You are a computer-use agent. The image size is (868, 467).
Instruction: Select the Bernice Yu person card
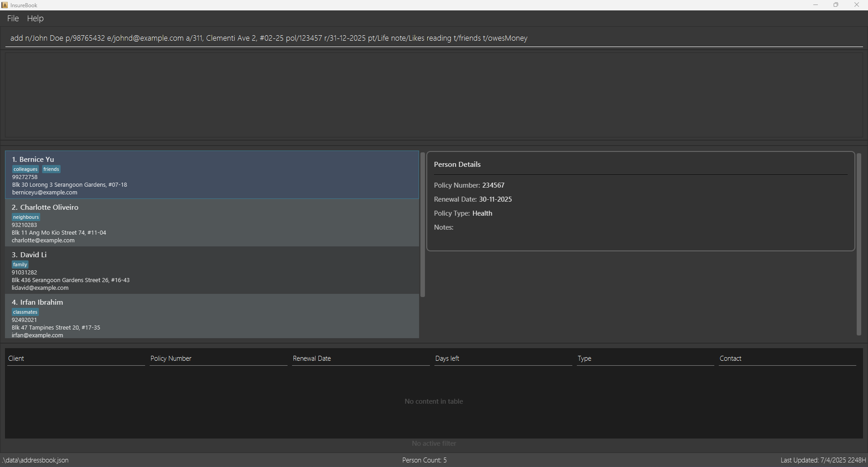tap(212, 175)
